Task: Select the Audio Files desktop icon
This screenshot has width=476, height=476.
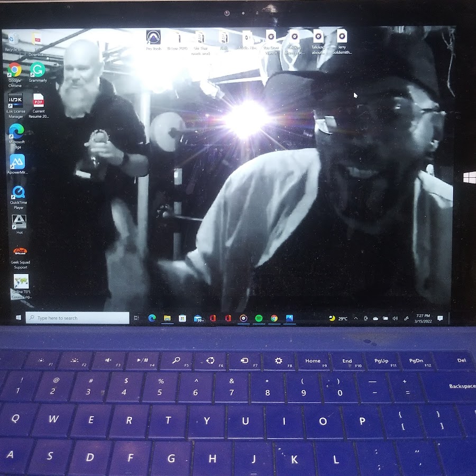Action: click(247, 40)
